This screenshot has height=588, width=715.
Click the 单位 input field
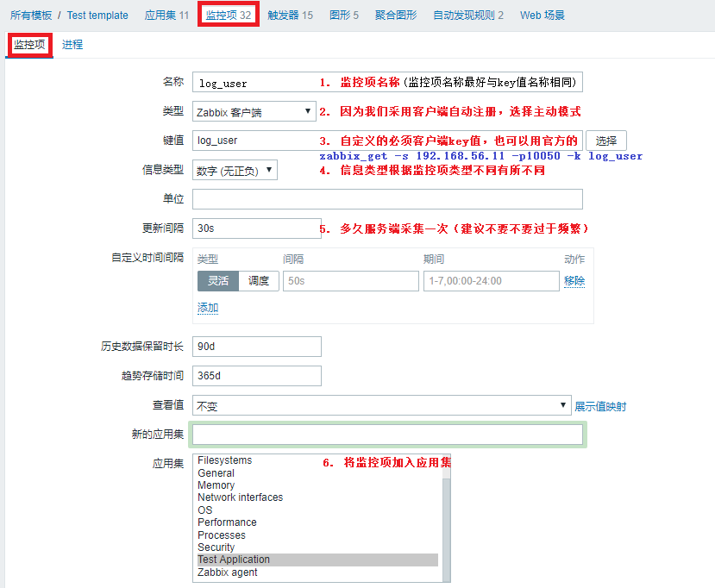[x=387, y=199]
